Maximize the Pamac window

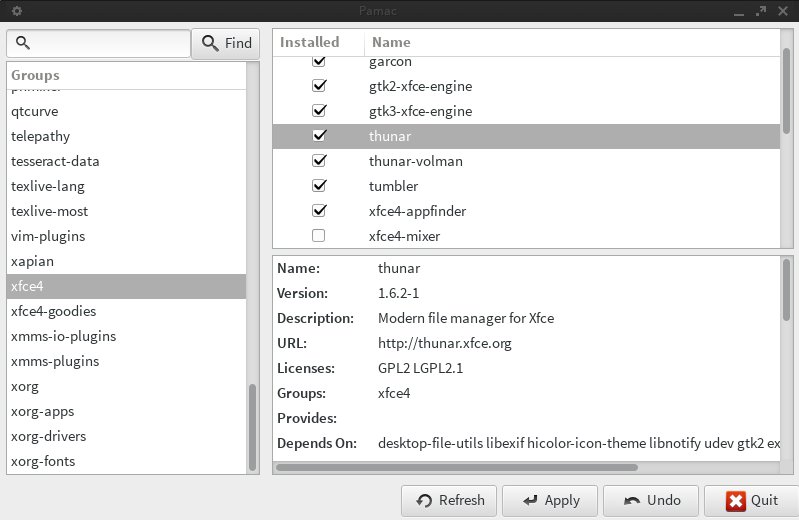761,11
